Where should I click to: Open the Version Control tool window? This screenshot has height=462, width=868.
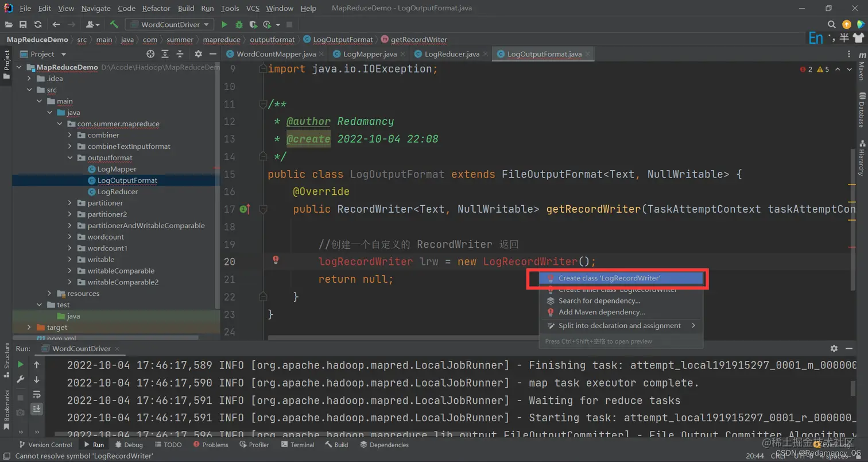(45, 445)
